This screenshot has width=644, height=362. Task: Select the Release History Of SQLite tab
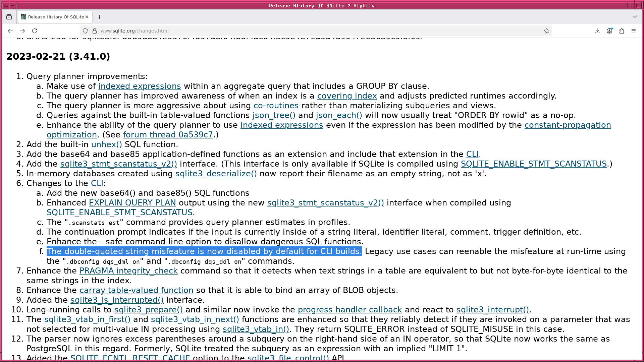[x=54, y=16]
